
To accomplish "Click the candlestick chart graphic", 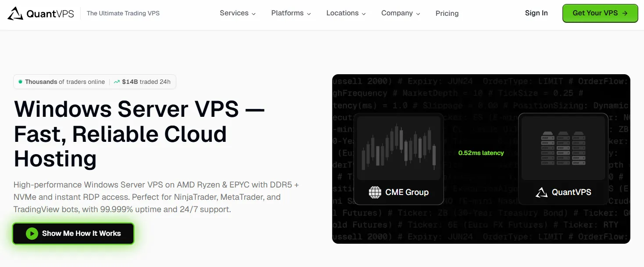I will [398, 148].
